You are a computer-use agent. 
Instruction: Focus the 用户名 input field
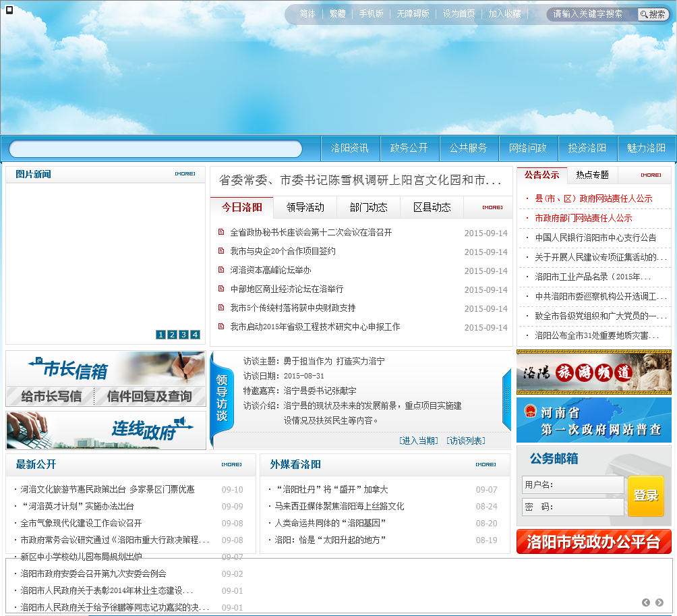[x=573, y=484]
